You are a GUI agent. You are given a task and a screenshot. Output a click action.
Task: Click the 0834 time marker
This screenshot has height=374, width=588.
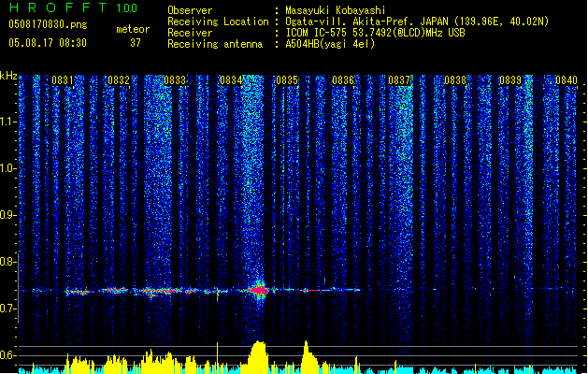click(x=231, y=80)
